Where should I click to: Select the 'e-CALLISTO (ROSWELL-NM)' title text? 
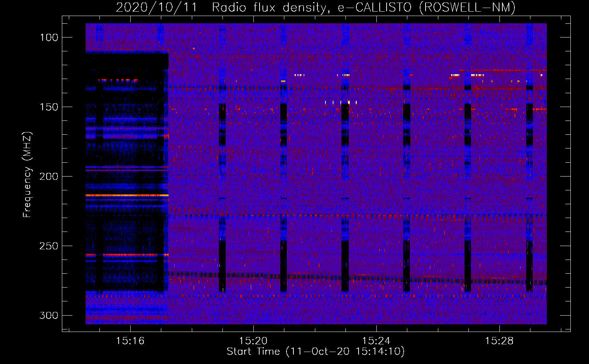427,7
